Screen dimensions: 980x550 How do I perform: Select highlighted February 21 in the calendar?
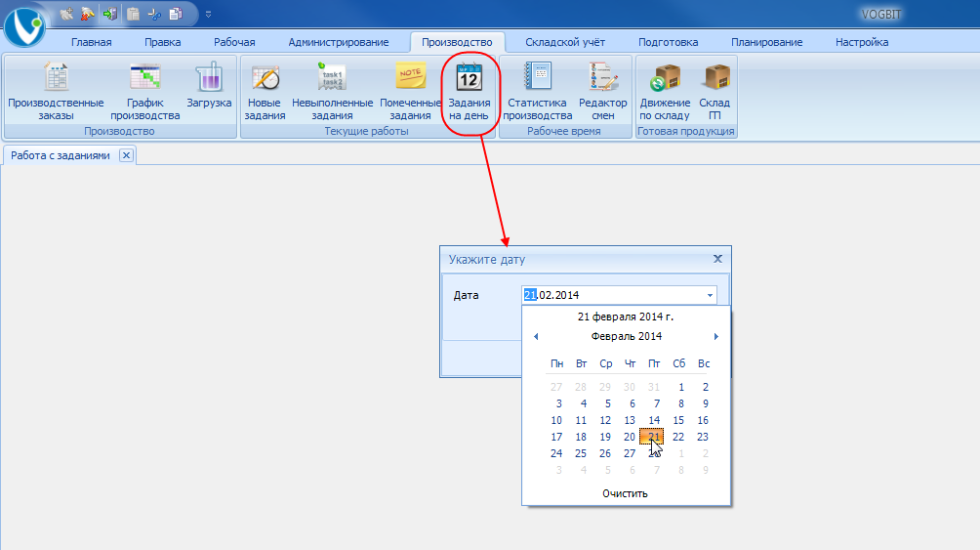pyautogui.click(x=652, y=436)
